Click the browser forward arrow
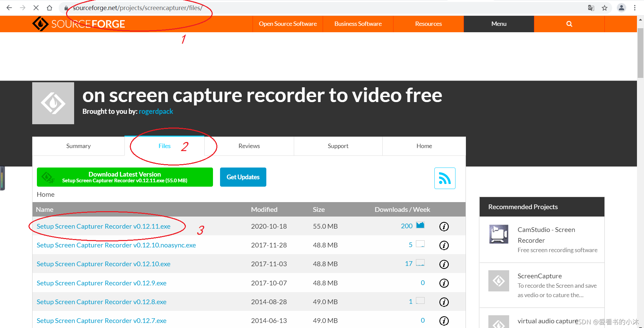Viewport: 644px width, 328px height. click(22, 8)
